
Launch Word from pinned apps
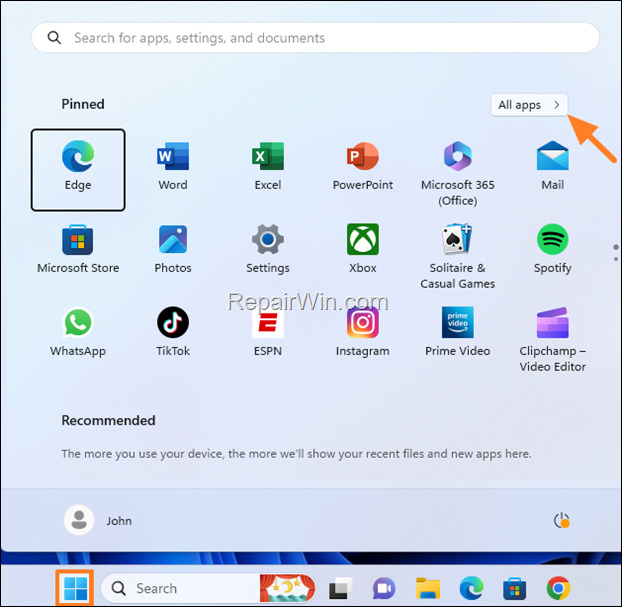[x=173, y=167]
